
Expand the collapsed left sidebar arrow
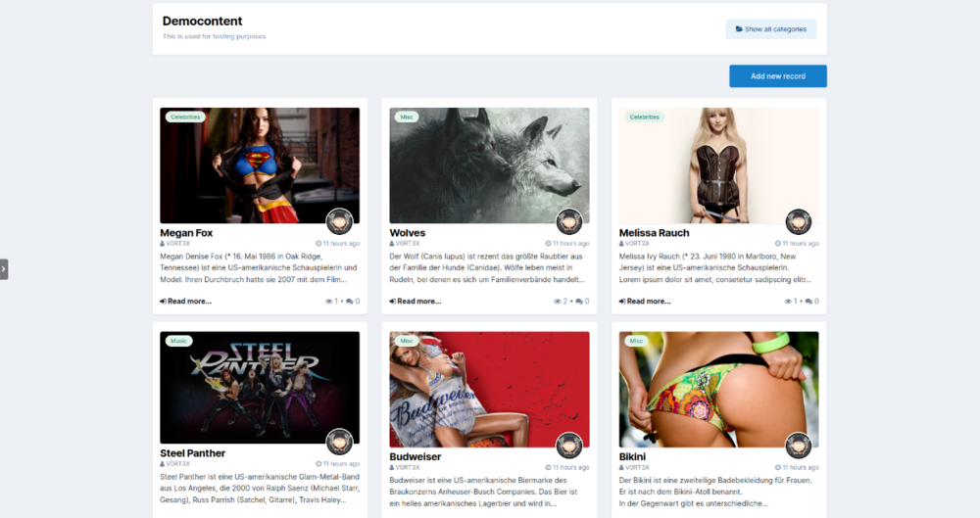click(x=4, y=268)
